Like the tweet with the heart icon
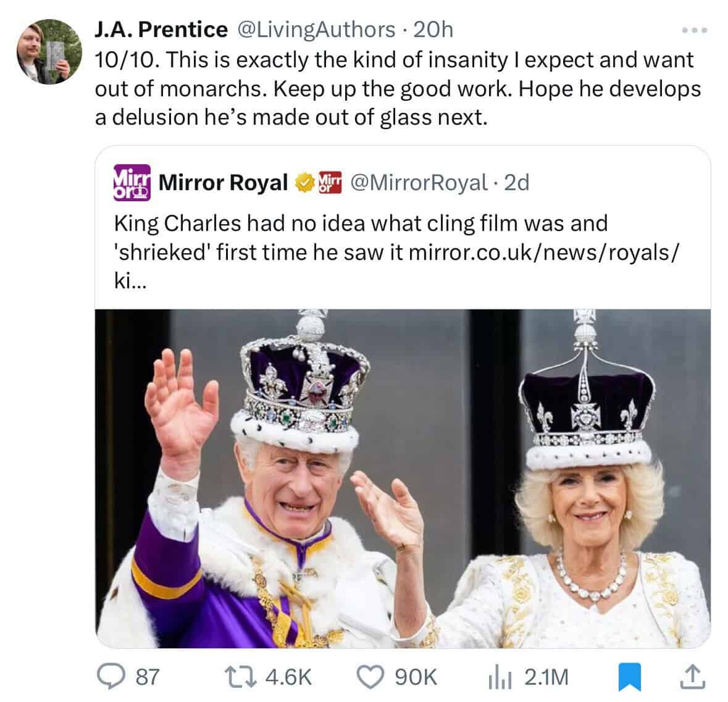728x702 pixels. click(x=371, y=677)
